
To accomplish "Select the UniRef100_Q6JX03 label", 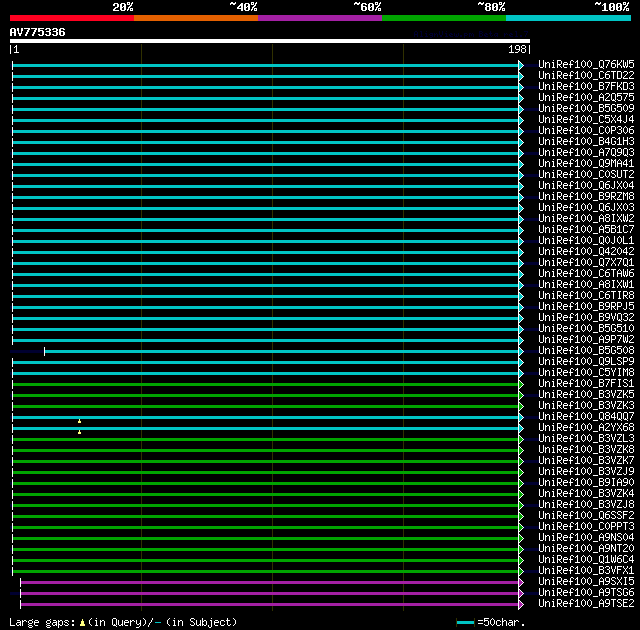I will coord(586,208).
